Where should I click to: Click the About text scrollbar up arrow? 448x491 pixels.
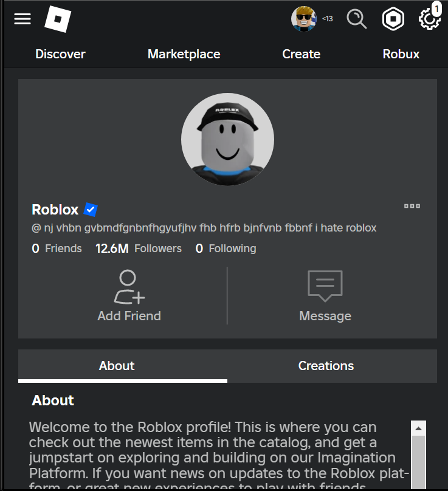[x=418, y=428]
